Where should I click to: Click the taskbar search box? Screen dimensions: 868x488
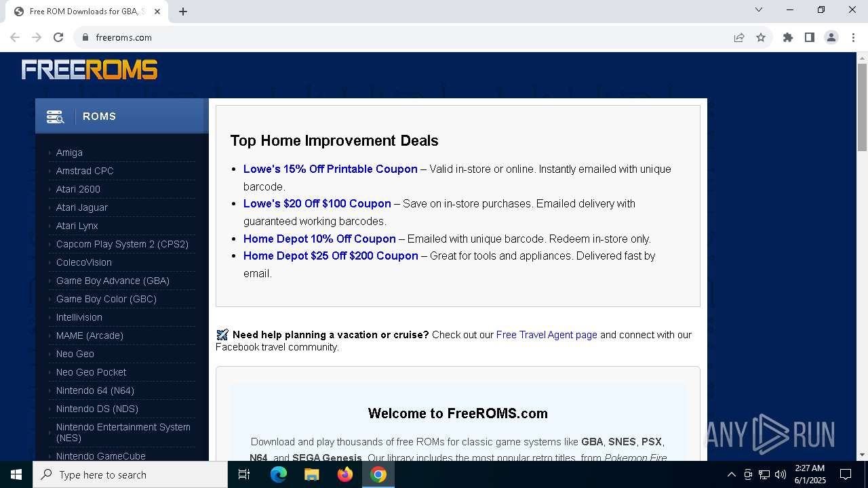[x=130, y=474]
